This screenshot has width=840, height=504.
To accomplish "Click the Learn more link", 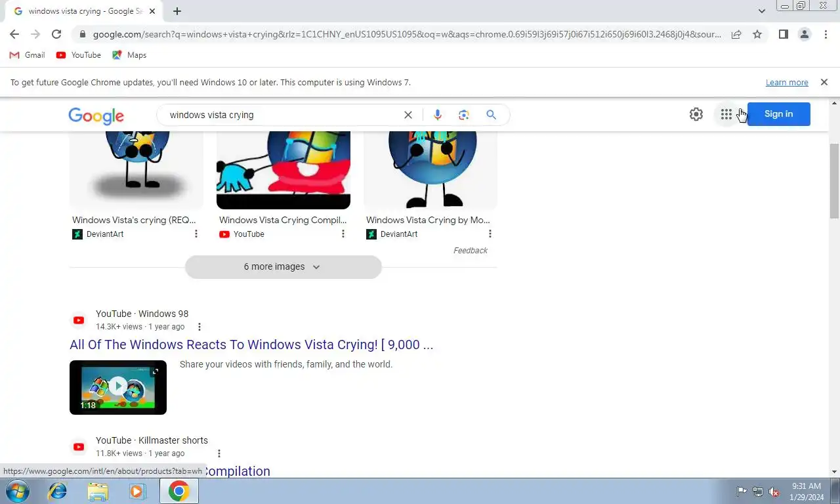I will click(787, 83).
